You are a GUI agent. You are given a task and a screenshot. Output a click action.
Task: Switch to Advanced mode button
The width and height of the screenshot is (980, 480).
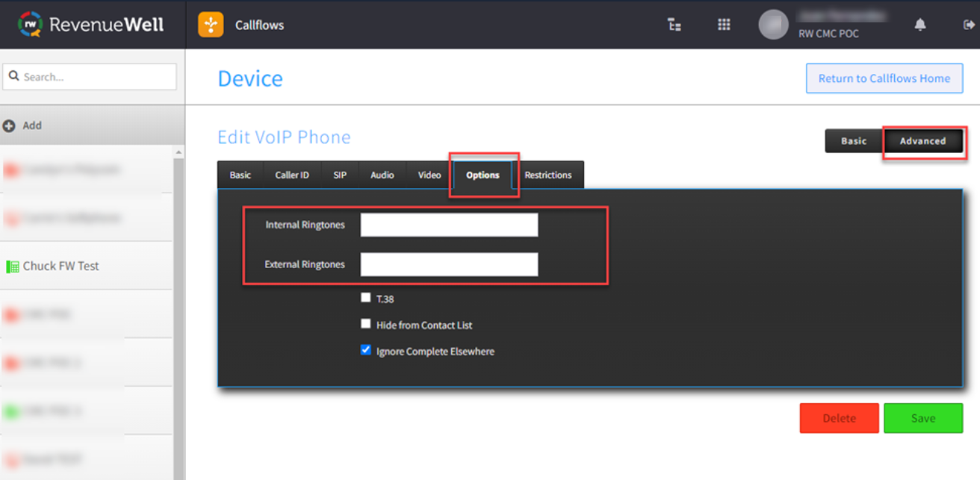922,140
